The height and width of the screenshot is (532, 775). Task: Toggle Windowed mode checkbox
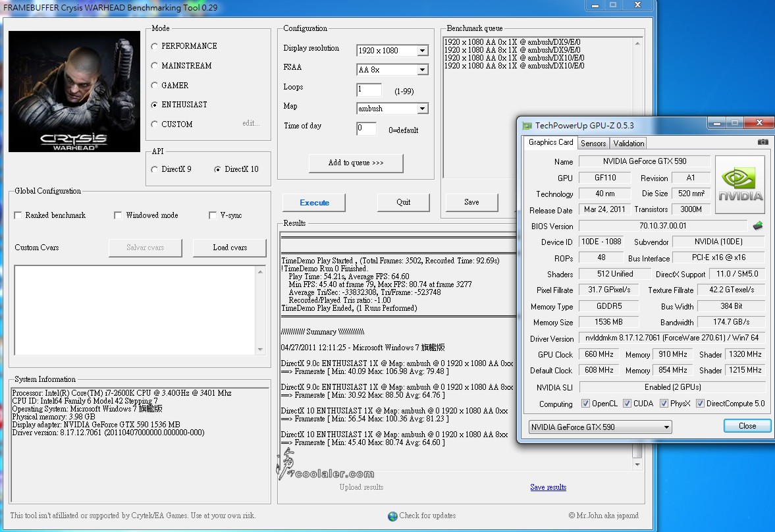tap(118, 215)
